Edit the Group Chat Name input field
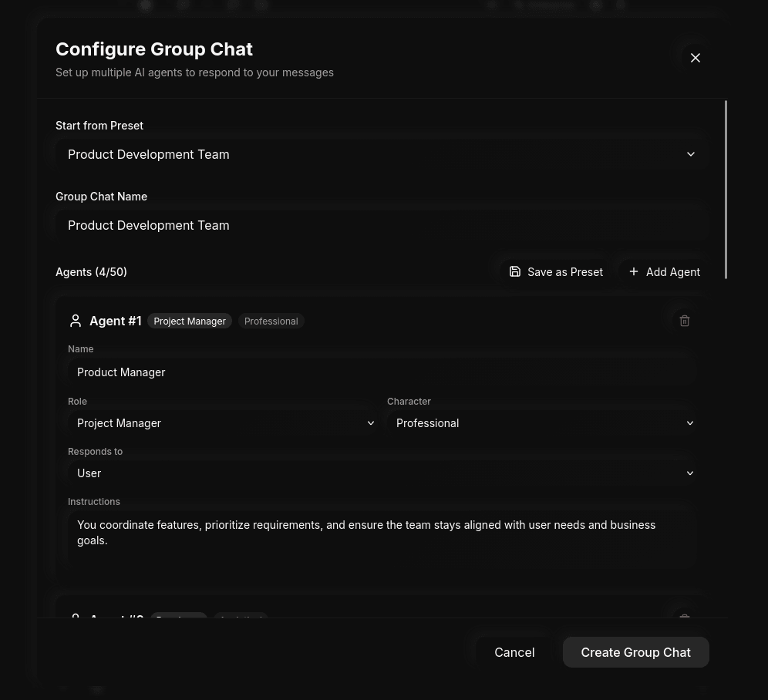The width and height of the screenshot is (768, 700). tap(381, 225)
